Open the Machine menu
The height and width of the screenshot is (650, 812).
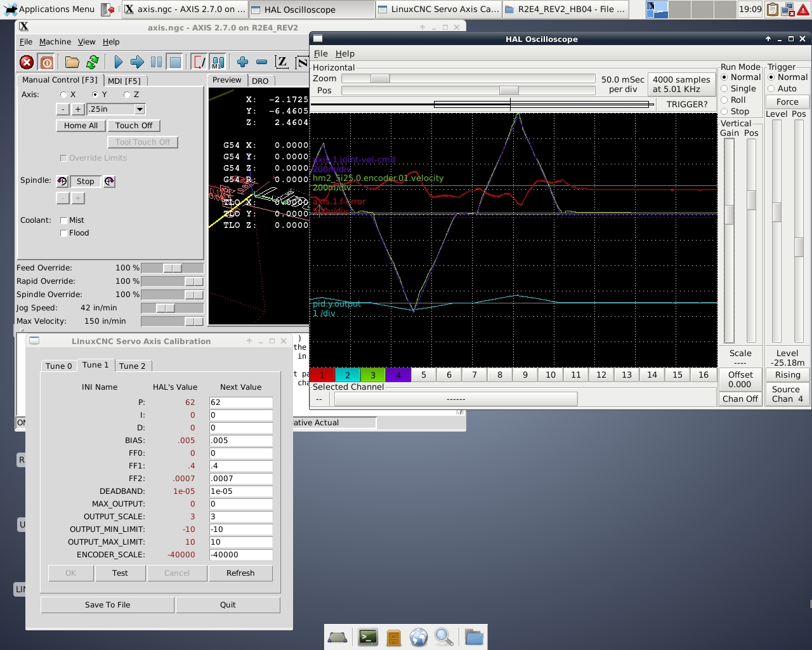click(55, 42)
